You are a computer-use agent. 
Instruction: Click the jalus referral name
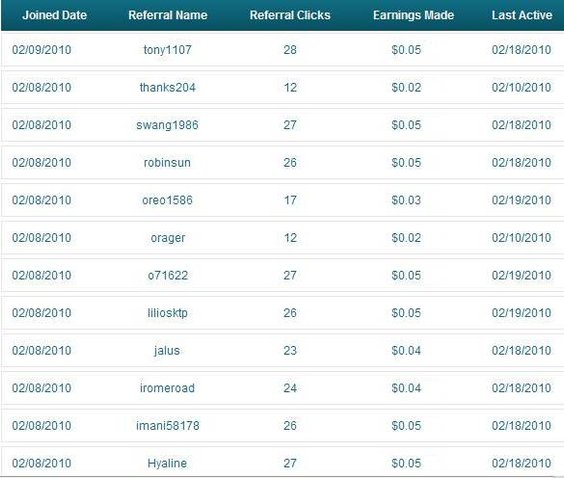[167, 351]
